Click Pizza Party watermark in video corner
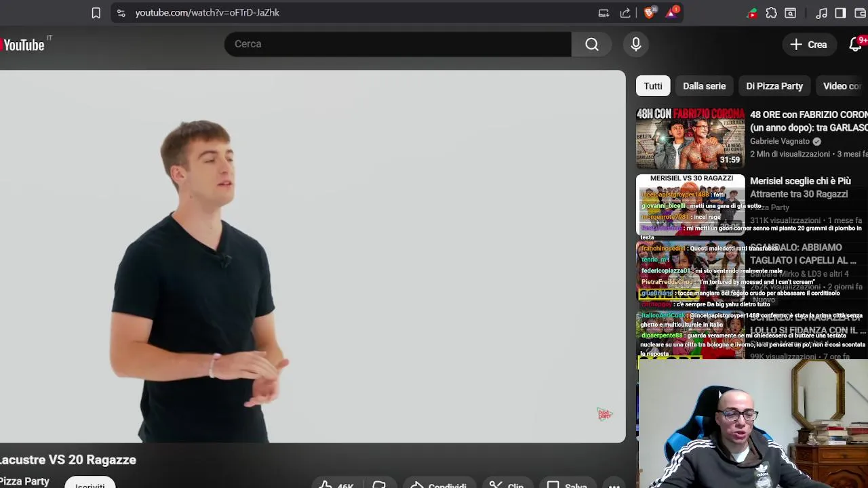Screen dimensions: 868x488 click(x=604, y=414)
